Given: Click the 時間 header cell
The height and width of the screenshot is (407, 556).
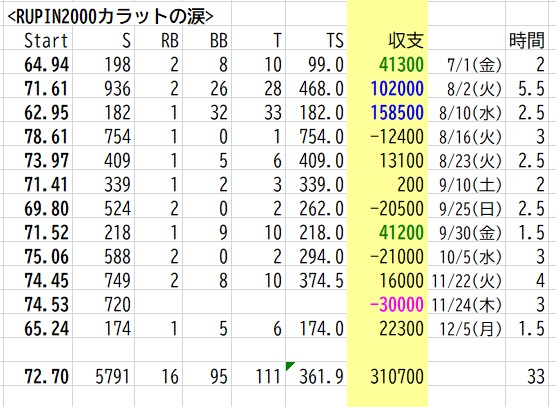Looking at the screenshot, I should pyautogui.click(x=527, y=40).
